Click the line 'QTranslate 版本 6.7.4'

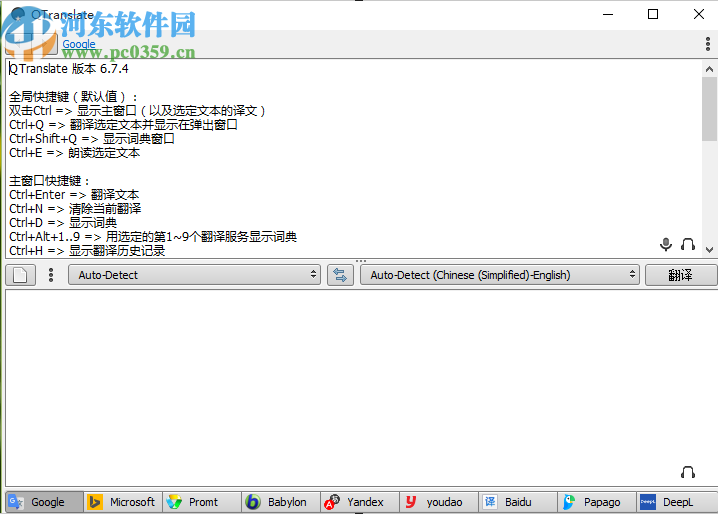[69, 69]
